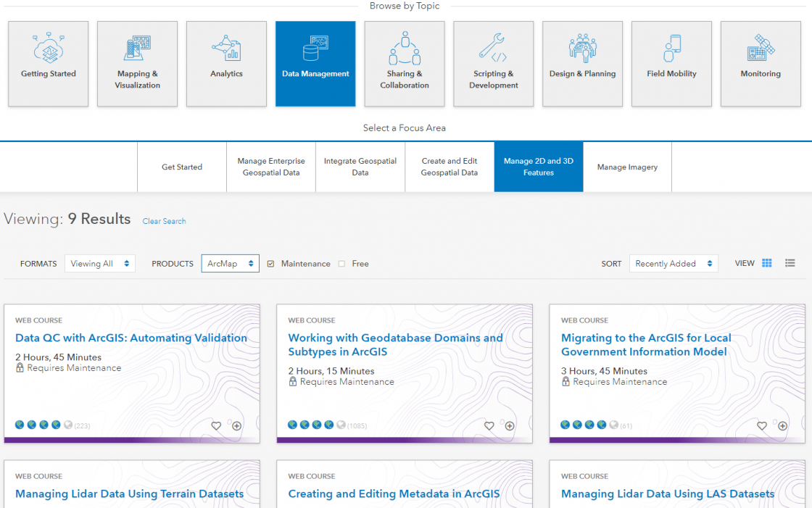
Task: Select the Mapping & Visualization topic icon
Action: pyautogui.click(x=137, y=48)
